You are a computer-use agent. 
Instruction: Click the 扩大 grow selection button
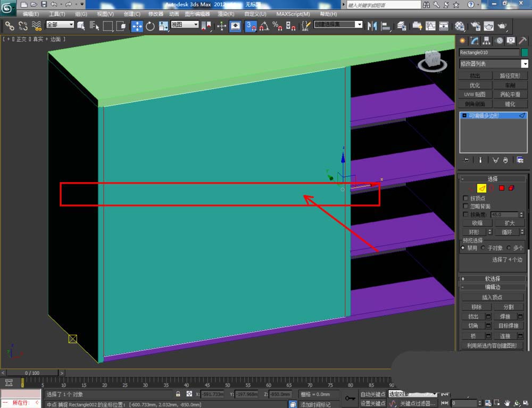(x=509, y=223)
